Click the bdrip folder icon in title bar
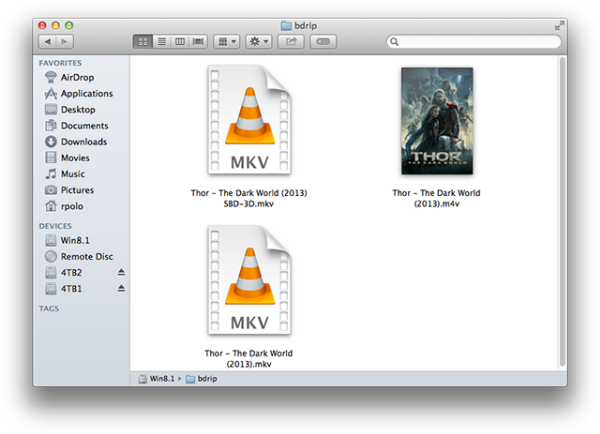 [x=286, y=26]
